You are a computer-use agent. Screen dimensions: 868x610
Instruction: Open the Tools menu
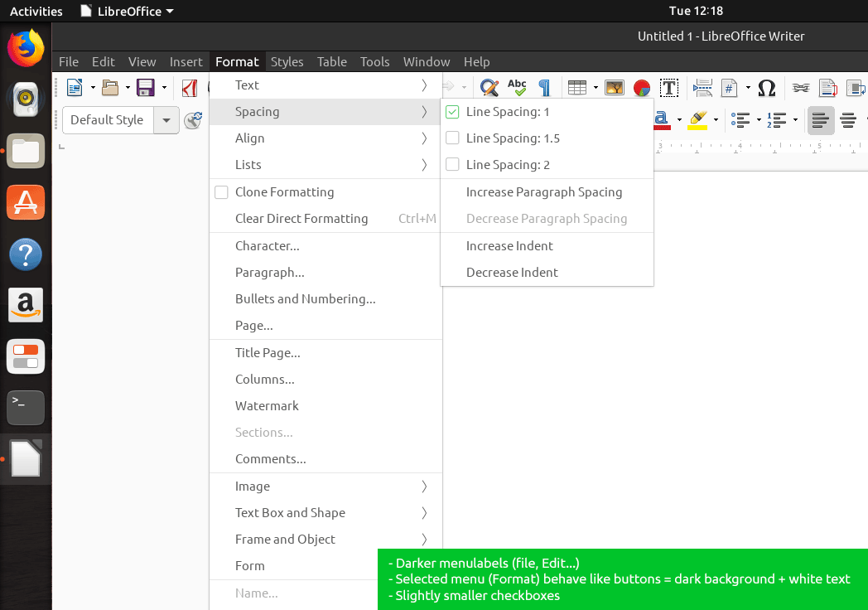[x=374, y=62]
